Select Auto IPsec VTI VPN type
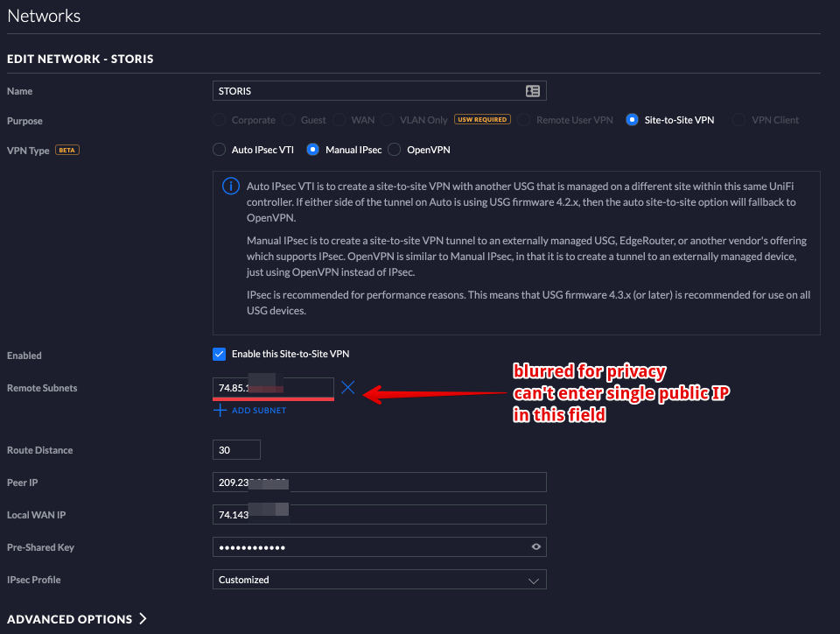The height and width of the screenshot is (634, 840). click(x=220, y=150)
